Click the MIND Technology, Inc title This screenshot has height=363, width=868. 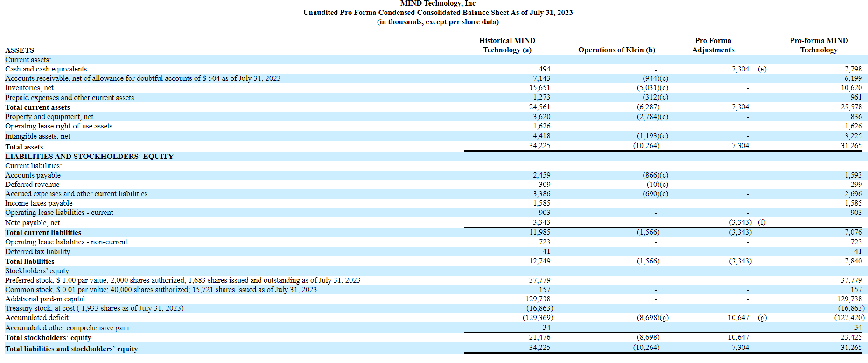coord(438,3)
